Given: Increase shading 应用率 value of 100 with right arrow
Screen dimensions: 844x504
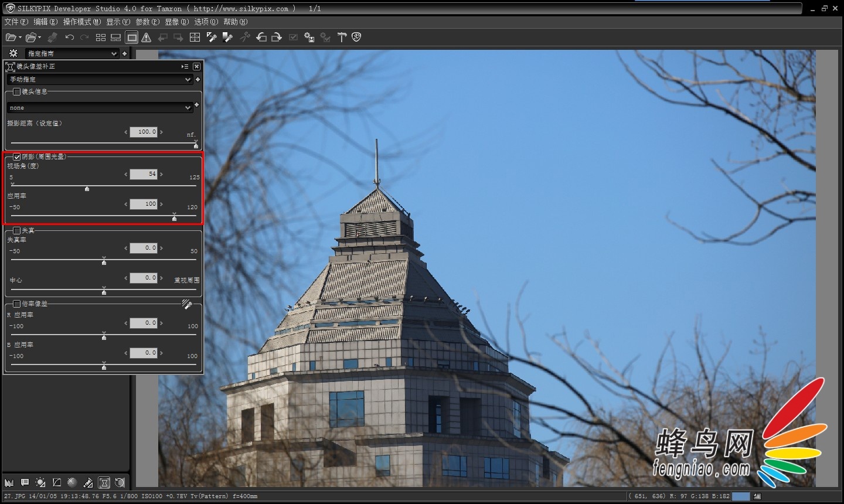Looking at the screenshot, I should 162,204.
